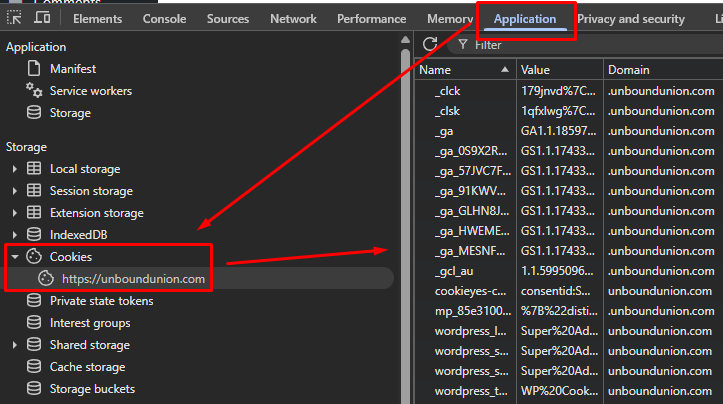Sort by the Value column header

pos(560,70)
